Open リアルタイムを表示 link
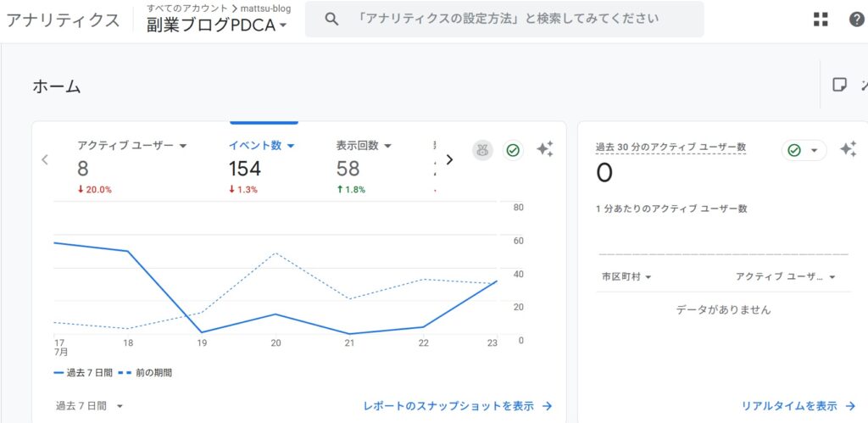 (798, 406)
